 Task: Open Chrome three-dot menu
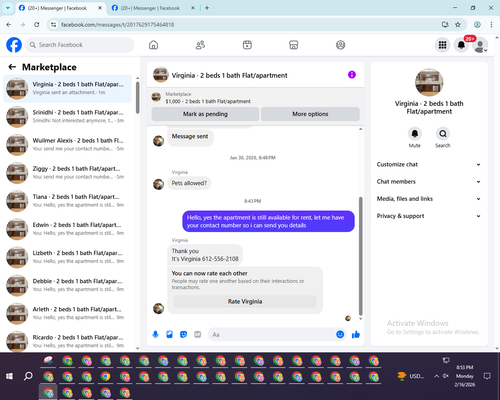[491, 25]
